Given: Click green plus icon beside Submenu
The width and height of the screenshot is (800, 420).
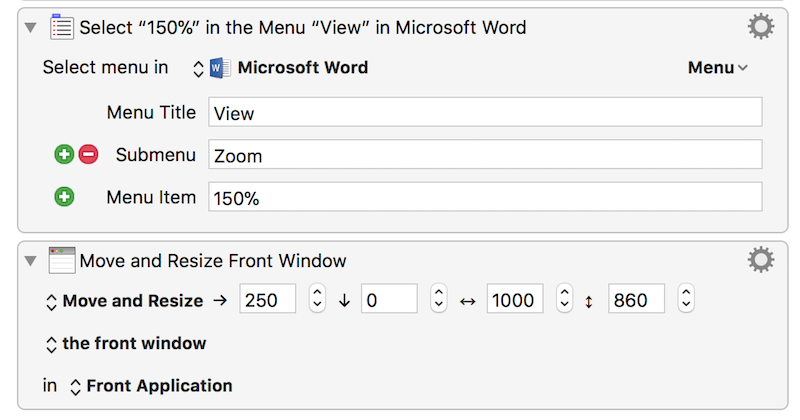Looking at the screenshot, I should (64, 154).
